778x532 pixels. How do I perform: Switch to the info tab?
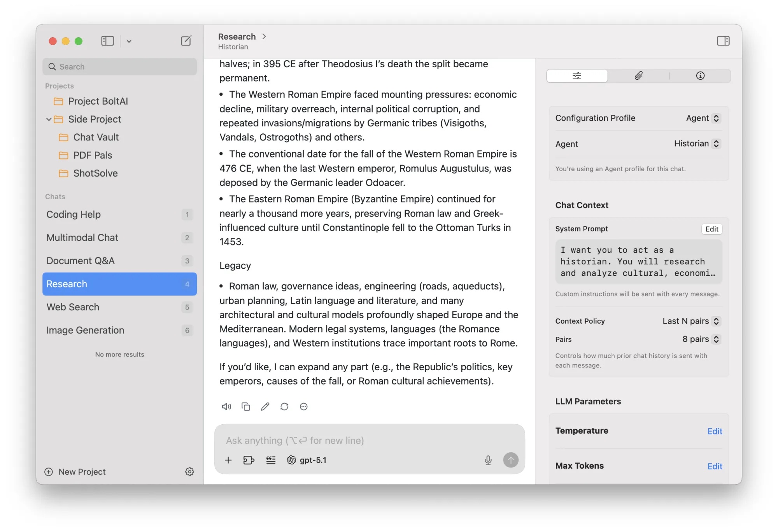[700, 76]
